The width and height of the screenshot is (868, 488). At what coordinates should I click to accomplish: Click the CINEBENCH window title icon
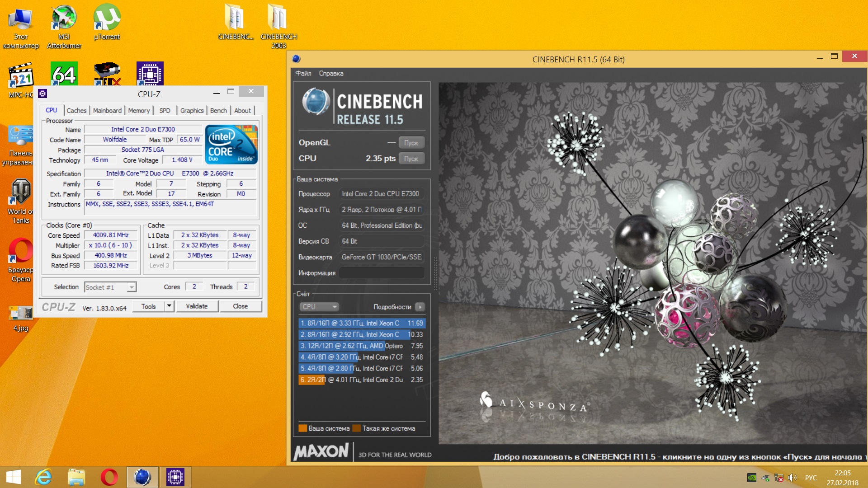[297, 59]
